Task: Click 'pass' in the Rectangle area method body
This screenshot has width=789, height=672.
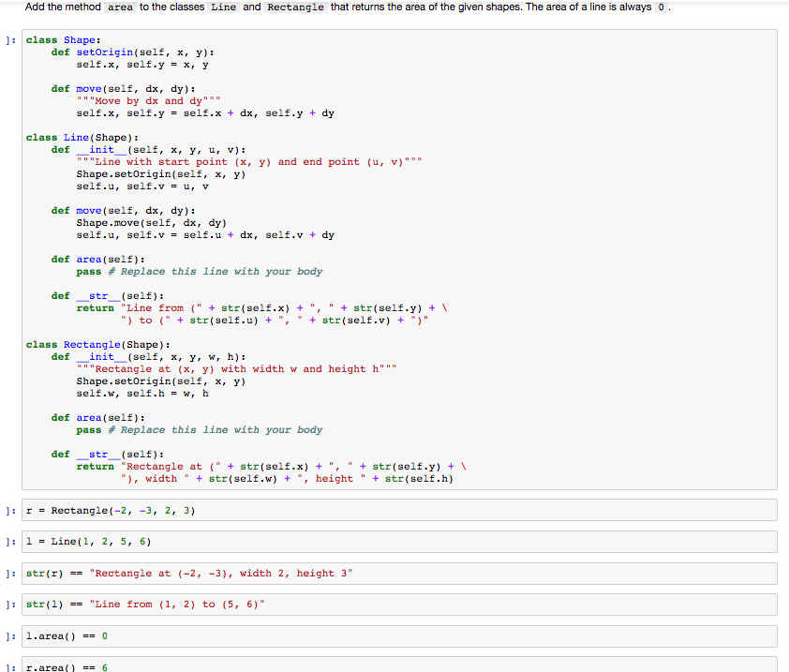Action: (89, 430)
